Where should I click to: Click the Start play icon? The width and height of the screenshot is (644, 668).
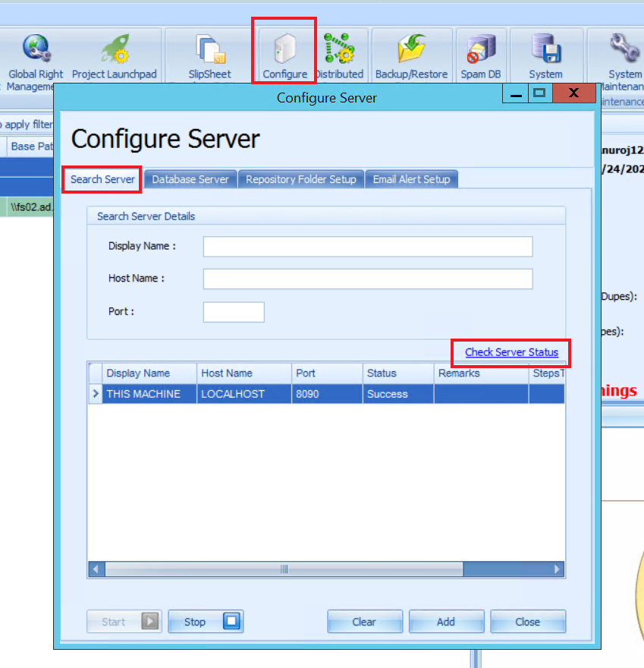(150, 621)
